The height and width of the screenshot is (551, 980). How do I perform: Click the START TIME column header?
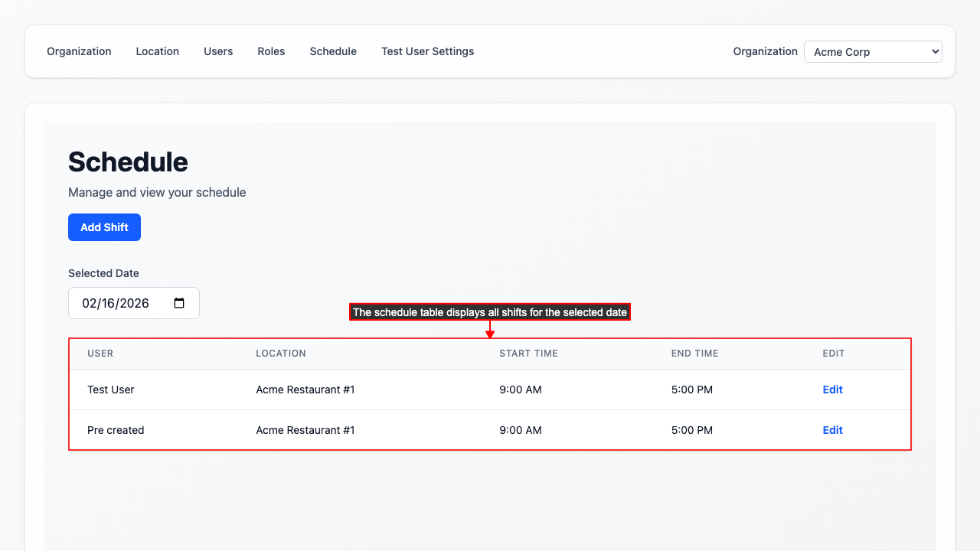[528, 354]
